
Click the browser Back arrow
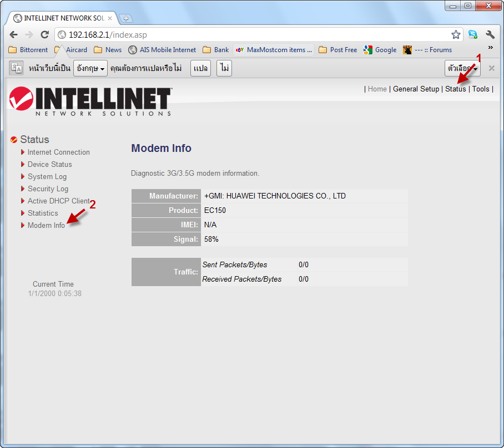(13, 35)
